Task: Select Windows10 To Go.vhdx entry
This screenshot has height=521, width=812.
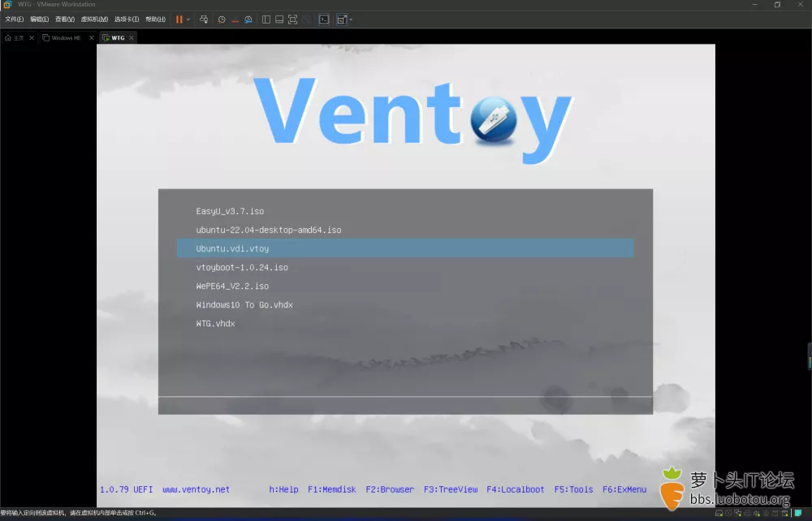Action: [405, 305]
